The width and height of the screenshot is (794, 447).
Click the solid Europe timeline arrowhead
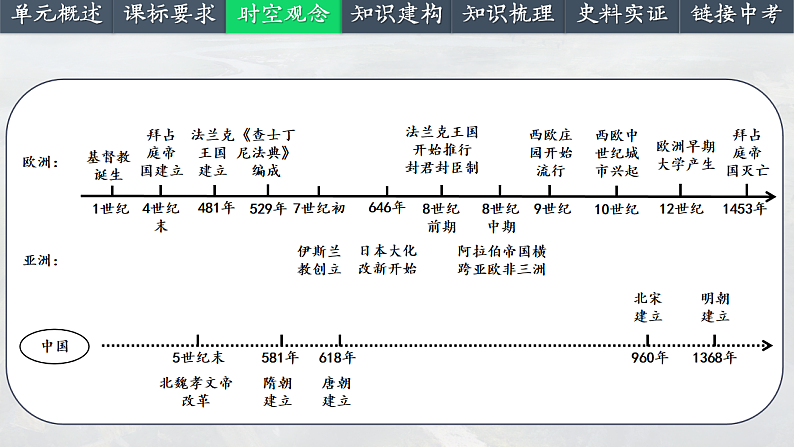[771, 196]
